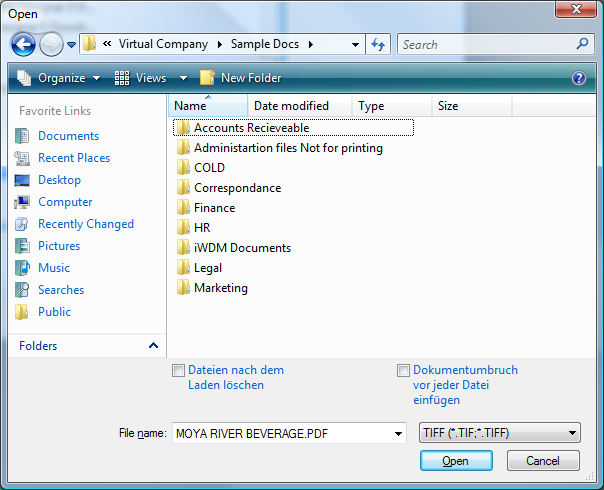Click the Sample Docs breadcrumb
Viewport: 604px width, 490px height.
[265, 44]
